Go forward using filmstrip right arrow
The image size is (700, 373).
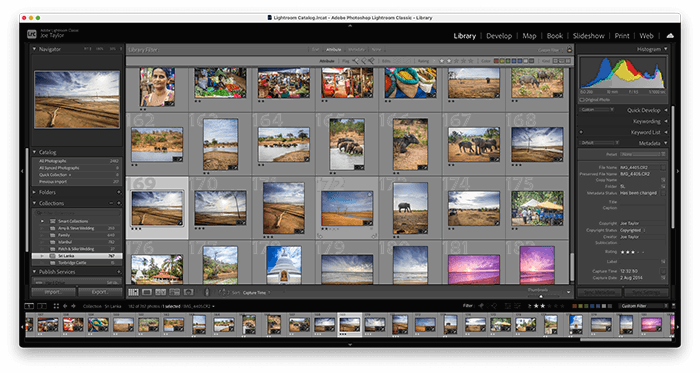73,306
